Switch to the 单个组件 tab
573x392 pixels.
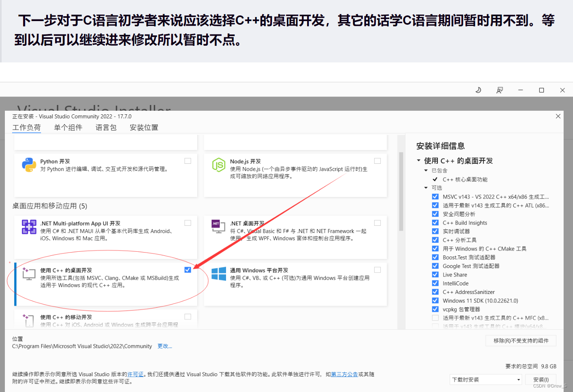click(68, 127)
